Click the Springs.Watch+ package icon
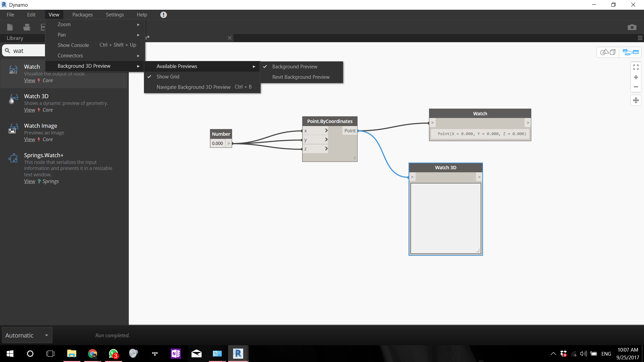The image size is (644, 362). point(13,158)
